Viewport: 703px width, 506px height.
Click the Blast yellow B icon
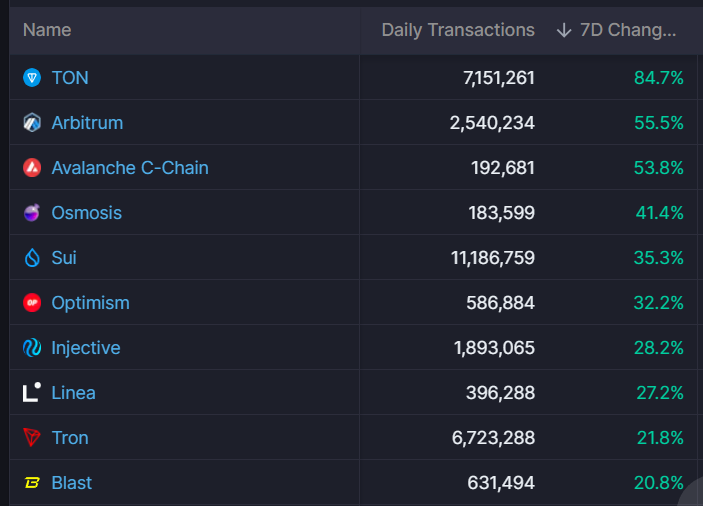click(x=32, y=483)
